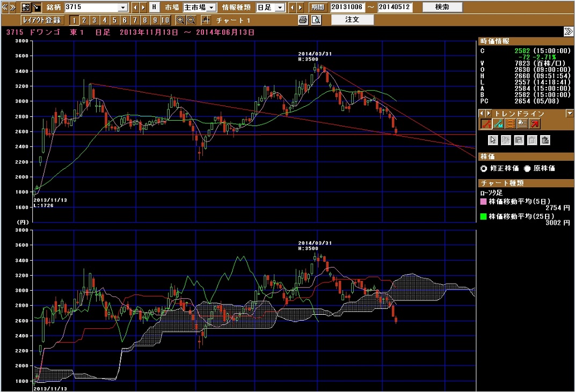This screenshot has width=575, height=392.
Task: Click the right arrow beside トレンドライン
Action: [489, 114]
